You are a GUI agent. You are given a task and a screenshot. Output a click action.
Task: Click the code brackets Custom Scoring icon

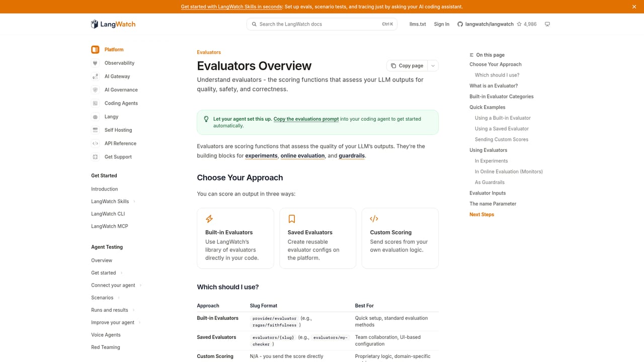(374, 219)
